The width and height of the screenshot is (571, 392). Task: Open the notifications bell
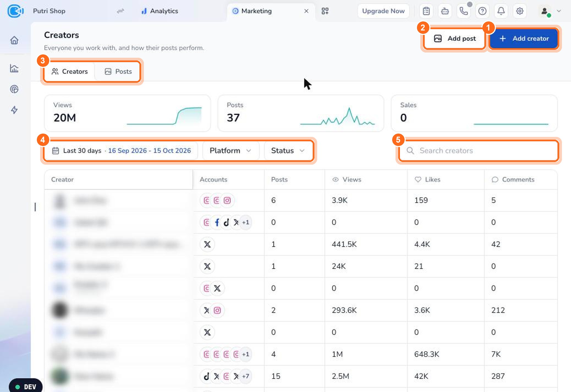click(501, 11)
